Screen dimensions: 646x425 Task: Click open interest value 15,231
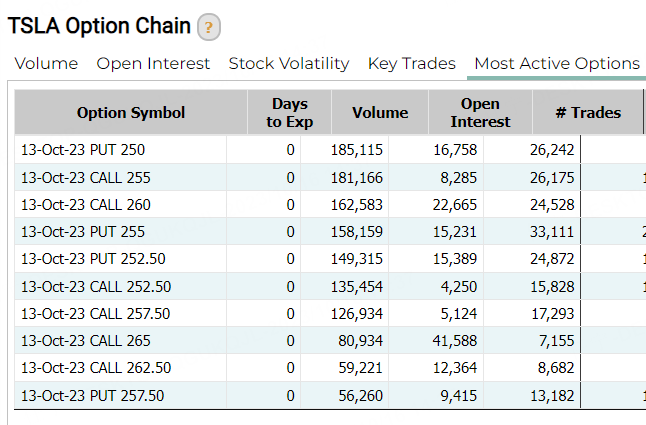coord(455,231)
